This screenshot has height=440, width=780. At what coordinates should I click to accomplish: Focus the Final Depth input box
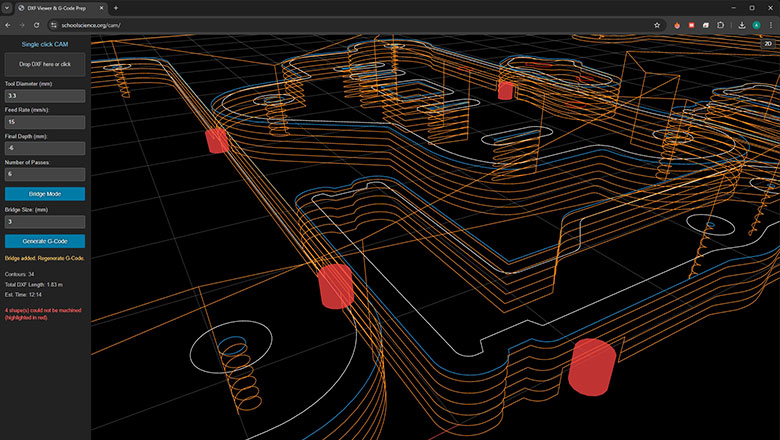[x=45, y=148]
